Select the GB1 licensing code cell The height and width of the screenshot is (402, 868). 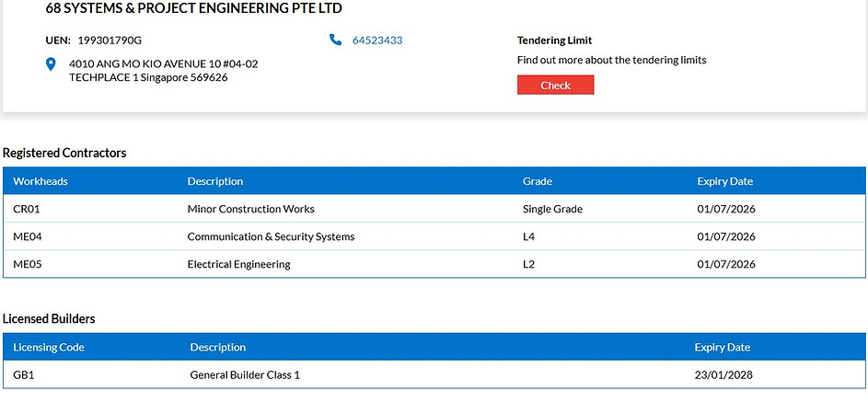click(x=24, y=375)
